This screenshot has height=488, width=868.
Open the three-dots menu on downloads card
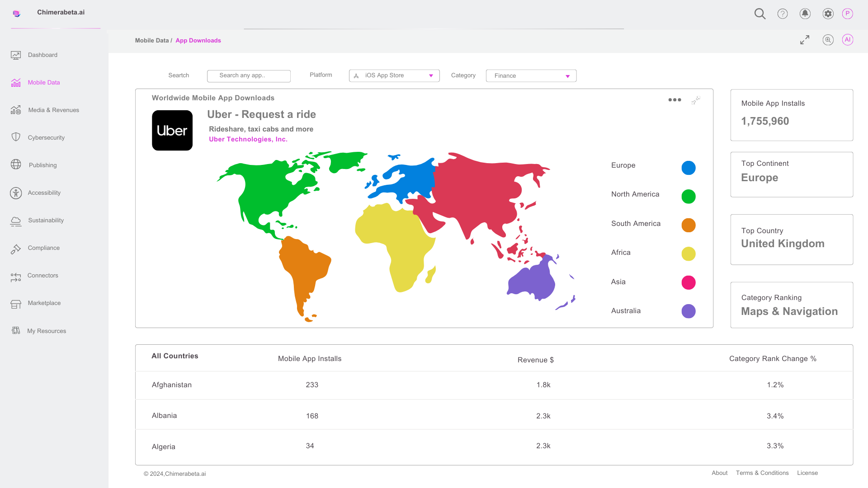click(675, 100)
